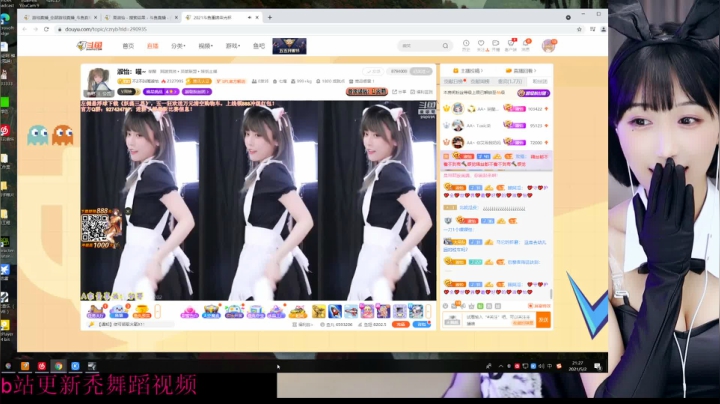
Task: Click the browser address bar
Action: click(x=317, y=29)
